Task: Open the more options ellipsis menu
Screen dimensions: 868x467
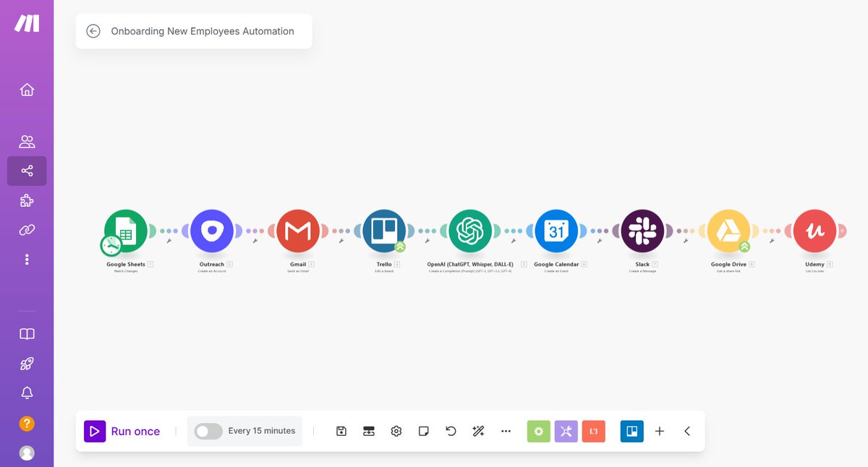Action: 506,431
